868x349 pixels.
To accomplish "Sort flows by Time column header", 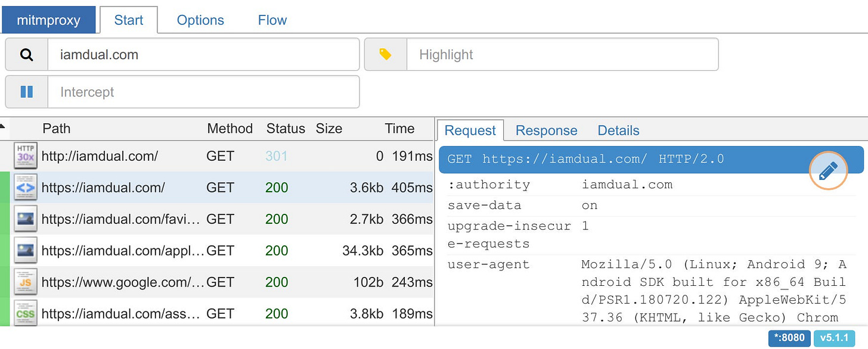I will (x=399, y=129).
